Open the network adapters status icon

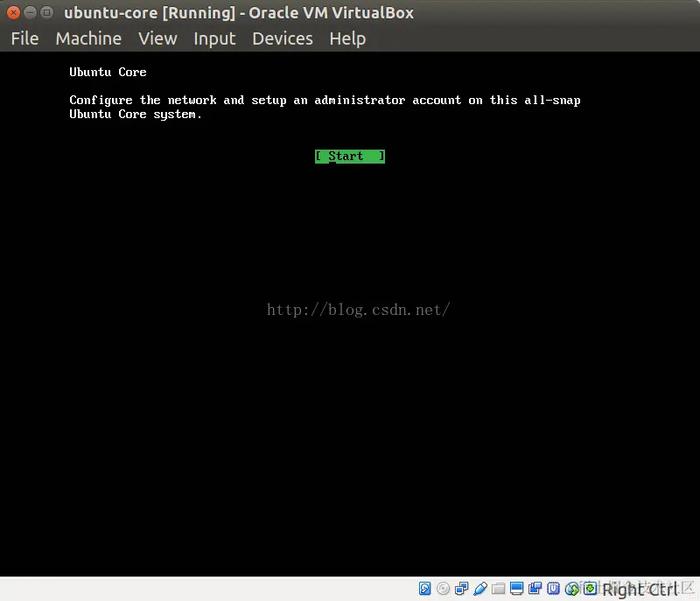point(461,589)
